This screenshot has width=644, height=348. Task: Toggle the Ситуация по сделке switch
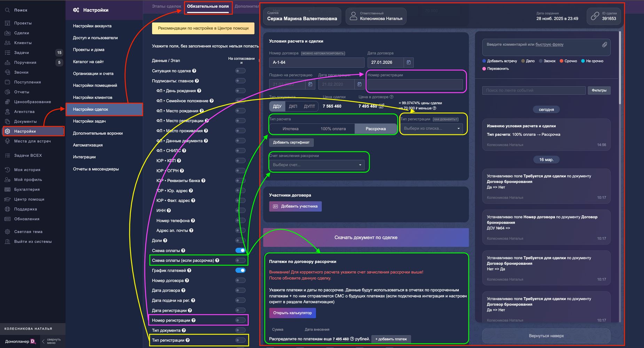[240, 71]
